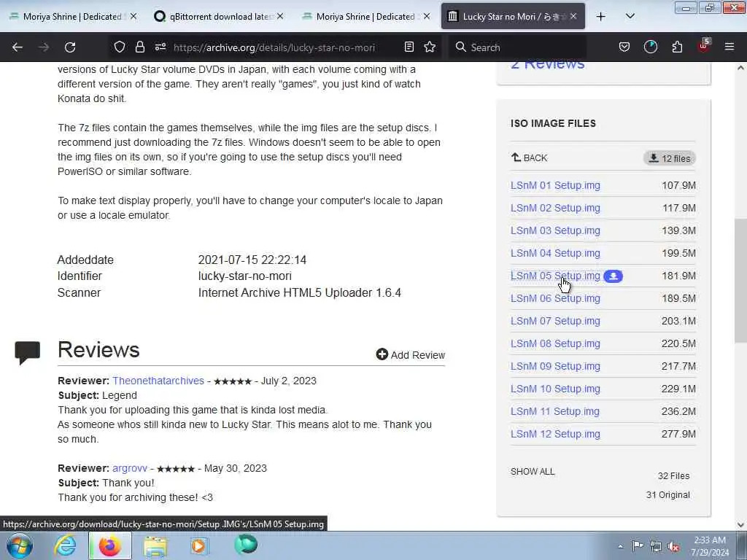This screenshot has width=747, height=560.
Task: Download LSnM 09 Setup.img
Action: (x=555, y=366)
